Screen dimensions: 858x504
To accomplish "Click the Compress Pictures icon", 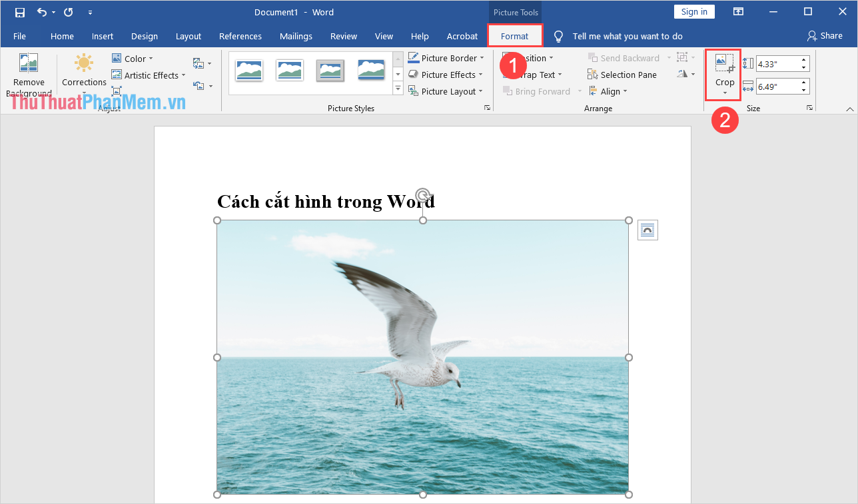I will click(117, 91).
